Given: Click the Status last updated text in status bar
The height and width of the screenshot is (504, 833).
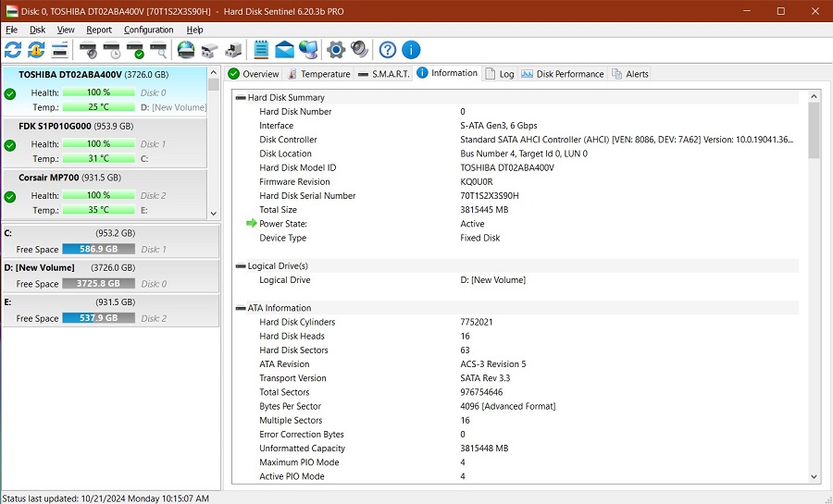Looking at the screenshot, I should [x=106, y=498].
